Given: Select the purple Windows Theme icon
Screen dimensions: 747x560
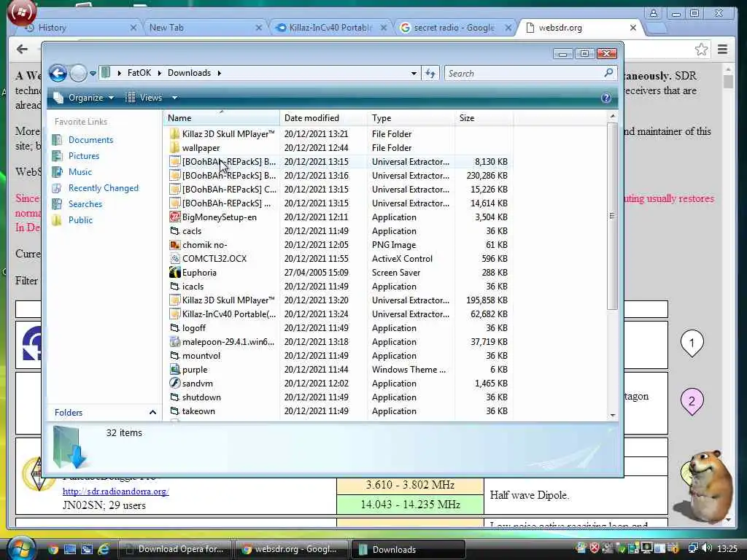Looking at the screenshot, I should pos(175,369).
